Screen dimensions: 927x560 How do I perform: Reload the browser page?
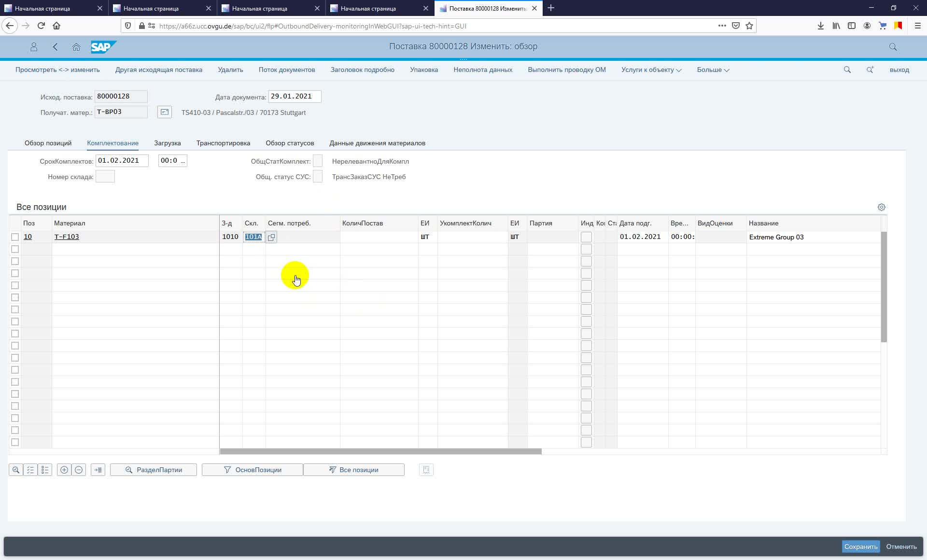click(41, 26)
